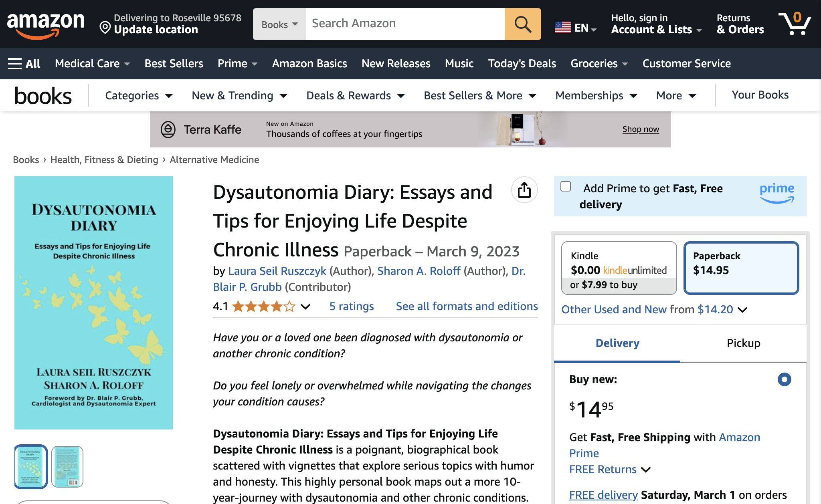Viewport: 821px width, 504px height.
Task: Click the prime logo in delivery box
Action: pos(777,193)
